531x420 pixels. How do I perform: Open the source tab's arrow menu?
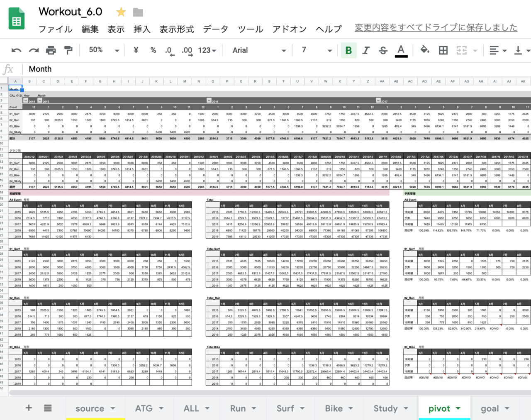click(113, 408)
